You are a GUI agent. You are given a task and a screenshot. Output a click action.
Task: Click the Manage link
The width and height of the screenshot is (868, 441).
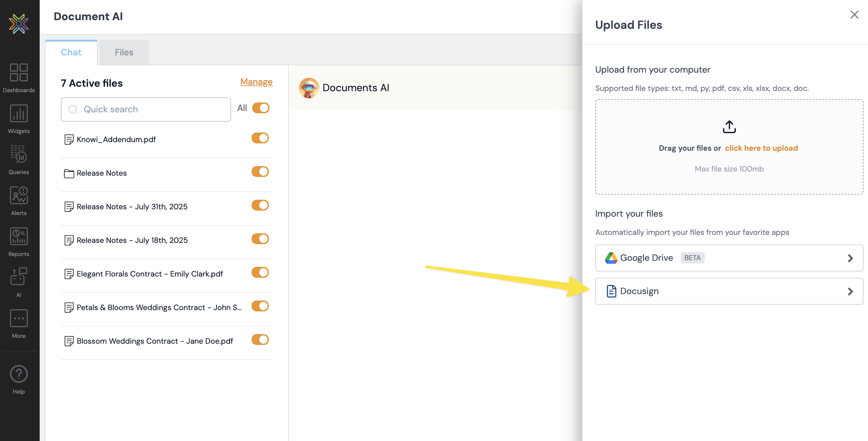[x=256, y=82]
